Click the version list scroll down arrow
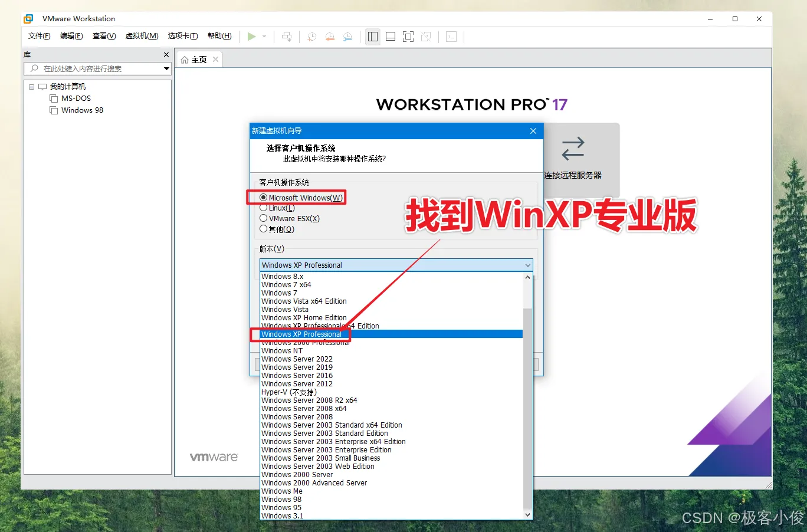The height and width of the screenshot is (532, 807). (x=527, y=514)
